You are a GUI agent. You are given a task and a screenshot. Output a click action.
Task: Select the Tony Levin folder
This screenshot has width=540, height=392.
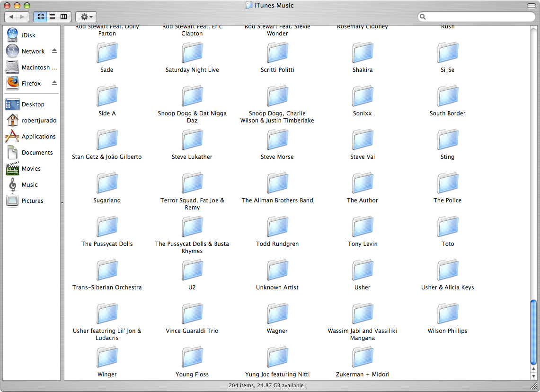(363, 227)
